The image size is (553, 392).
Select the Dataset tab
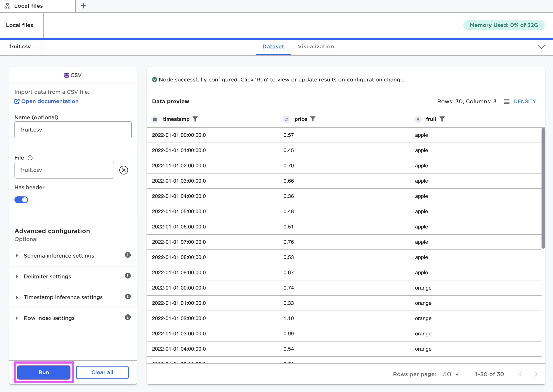click(x=273, y=47)
